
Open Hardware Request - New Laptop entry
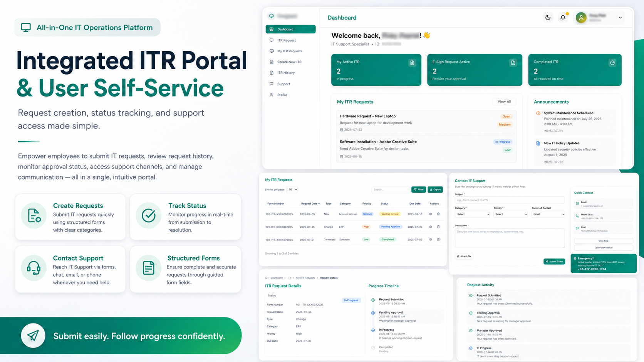[426, 123]
